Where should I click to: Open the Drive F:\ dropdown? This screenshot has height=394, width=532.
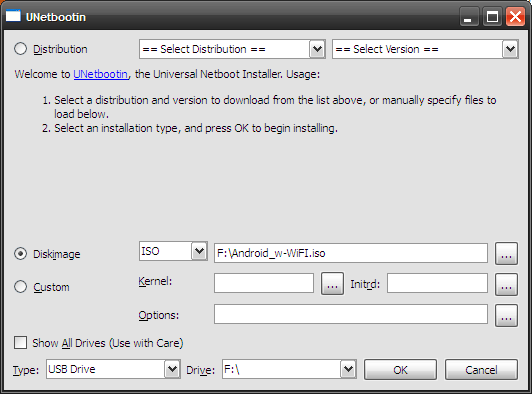point(289,369)
